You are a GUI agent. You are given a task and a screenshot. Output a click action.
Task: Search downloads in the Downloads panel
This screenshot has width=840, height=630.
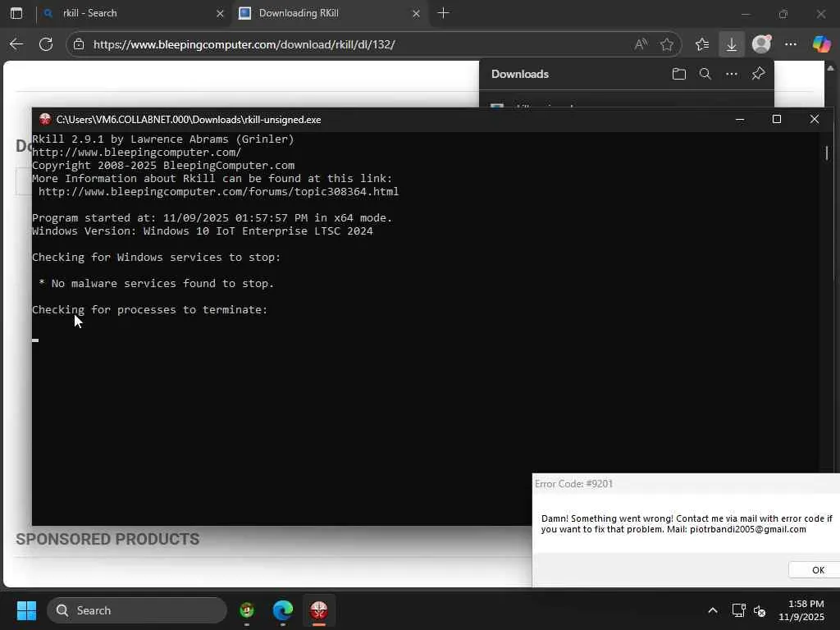705,74
